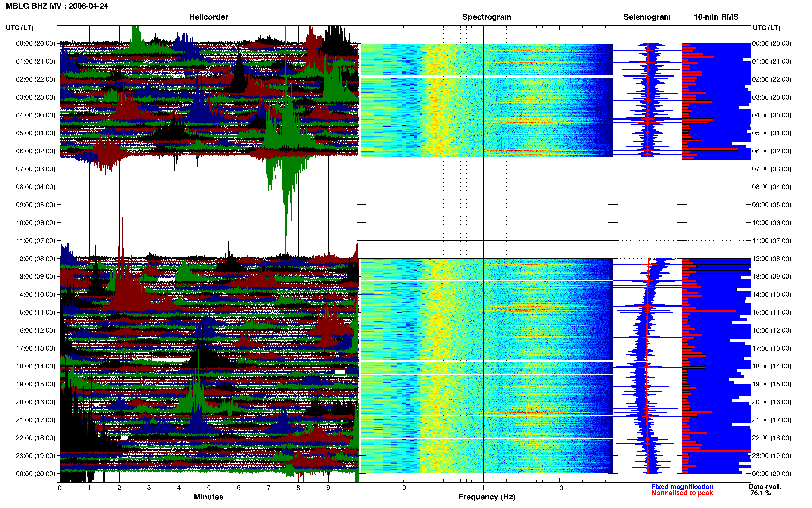812x508 pixels.
Task: Click left axis label '08:00 (04:00)'
Action: click(36, 187)
